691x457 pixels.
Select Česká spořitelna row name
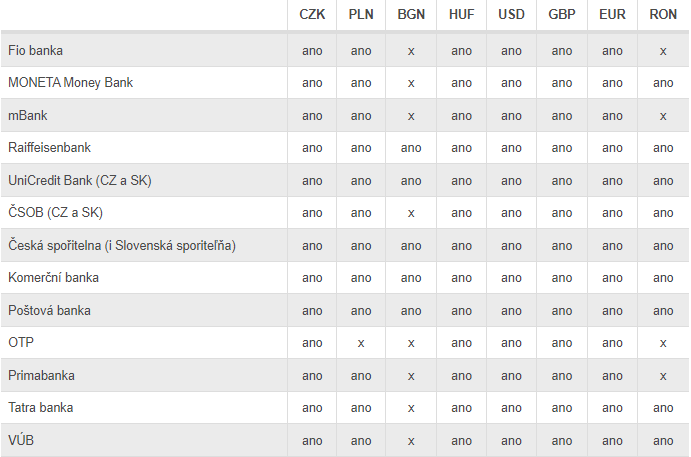point(122,245)
